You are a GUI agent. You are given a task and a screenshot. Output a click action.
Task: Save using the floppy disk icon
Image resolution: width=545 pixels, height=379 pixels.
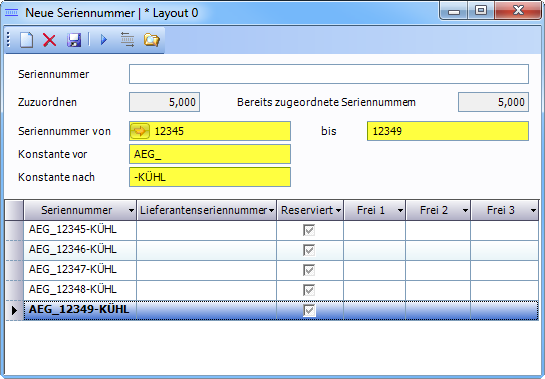pos(74,40)
